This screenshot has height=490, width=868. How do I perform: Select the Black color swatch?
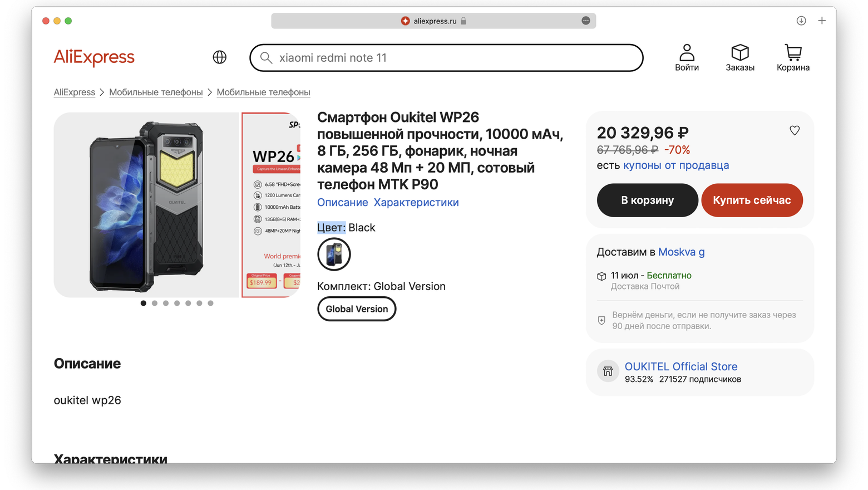pyautogui.click(x=334, y=254)
